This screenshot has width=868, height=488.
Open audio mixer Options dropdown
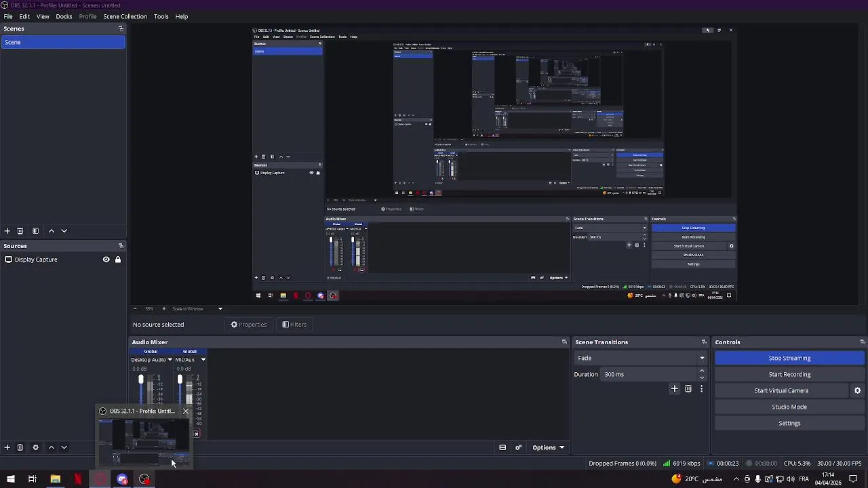tap(548, 447)
